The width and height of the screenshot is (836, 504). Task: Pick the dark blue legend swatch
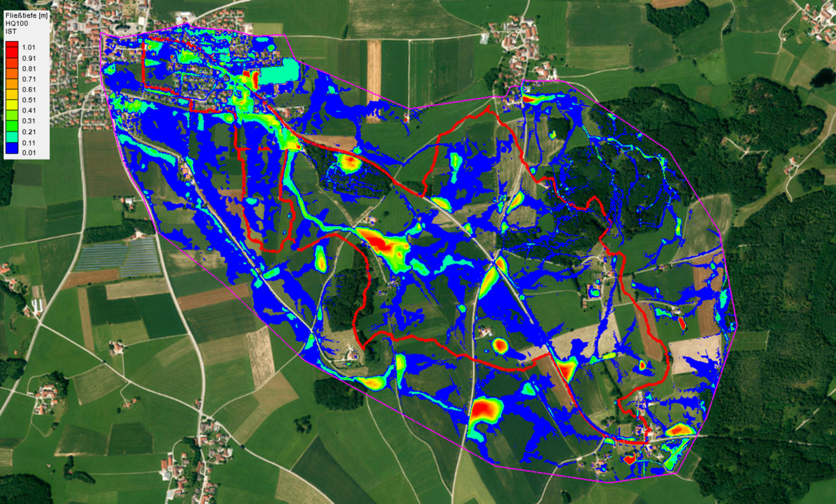pyautogui.click(x=12, y=147)
